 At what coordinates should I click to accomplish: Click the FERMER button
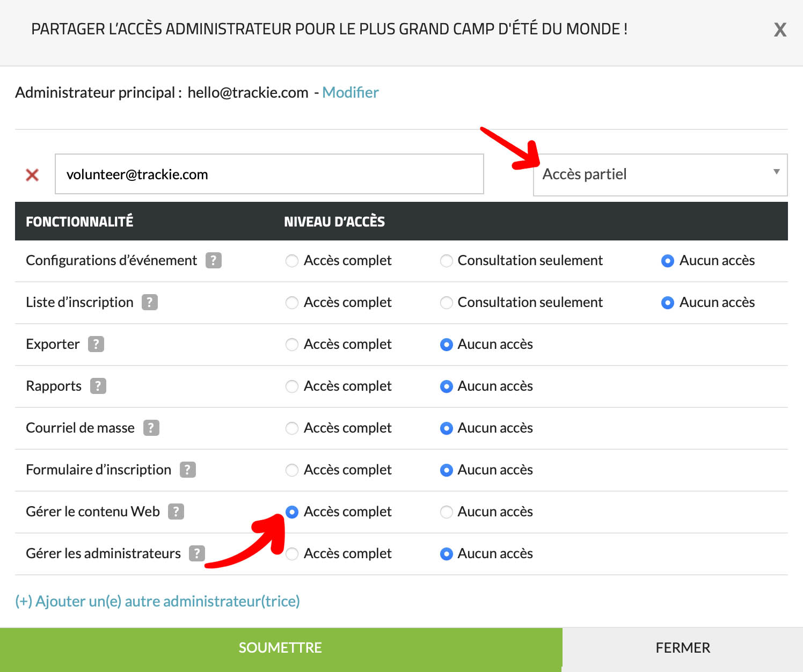pyautogui.click(x=682, y=648)
